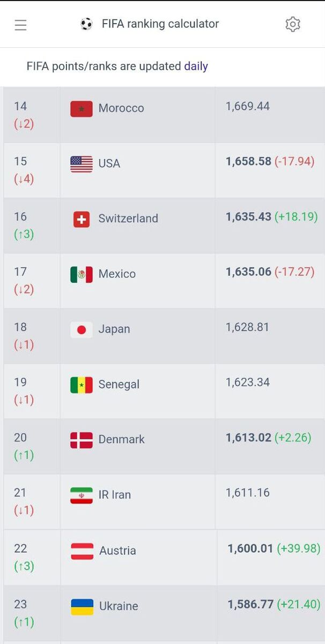Screen dimensions: 325x644
Task: Tap the Mexico flag icon
Action: coord(81,274)
